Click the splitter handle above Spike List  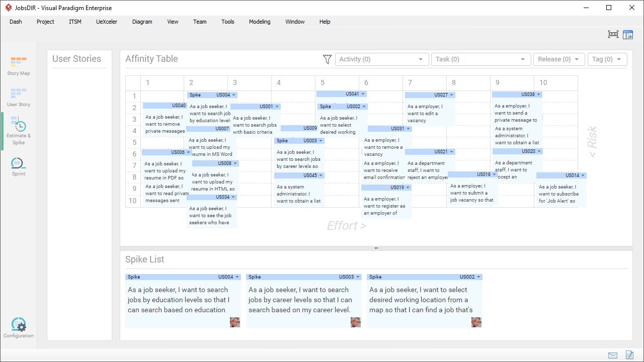(x=376, y=248)
